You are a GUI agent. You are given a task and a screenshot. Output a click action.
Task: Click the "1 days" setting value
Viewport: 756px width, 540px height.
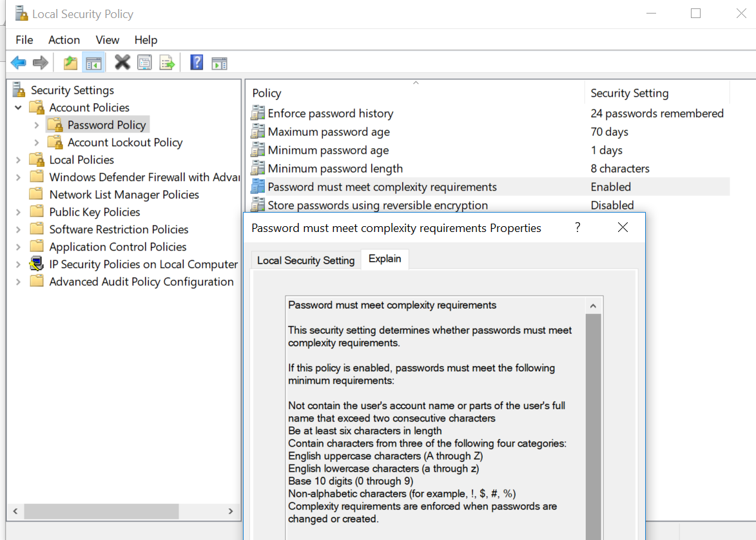coord(606,150)
